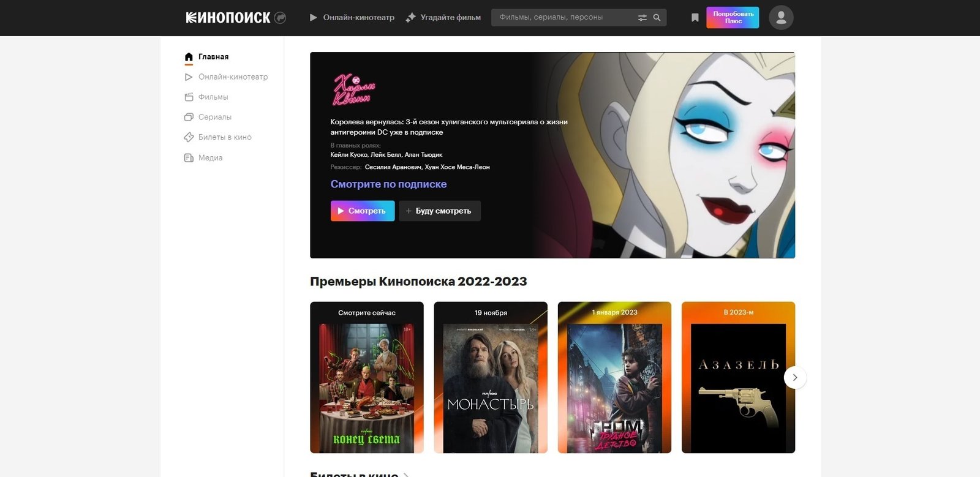
Task: Click play triangle icon in sidebar
Action: [189, 77]
